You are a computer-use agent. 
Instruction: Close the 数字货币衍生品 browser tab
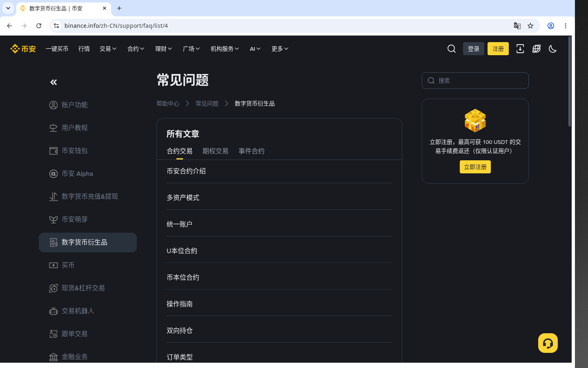(105, 8)
